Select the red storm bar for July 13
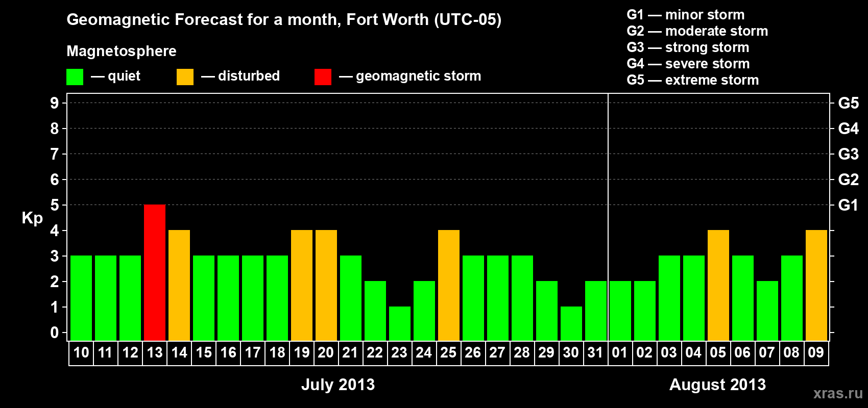The image size is (868, 408). click(155, 272)
